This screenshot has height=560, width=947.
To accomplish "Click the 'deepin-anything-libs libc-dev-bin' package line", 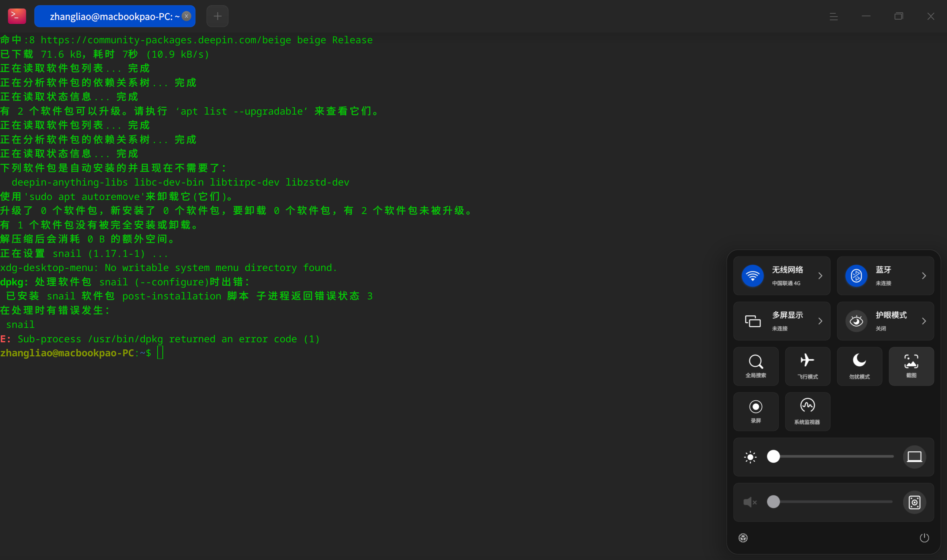I will tap(181, 182).
